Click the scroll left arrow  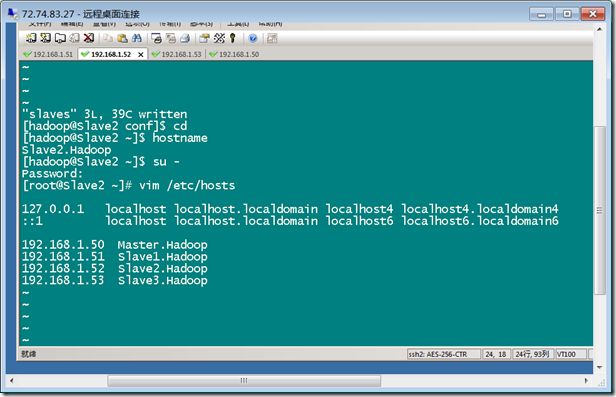(x=12, y=380)
